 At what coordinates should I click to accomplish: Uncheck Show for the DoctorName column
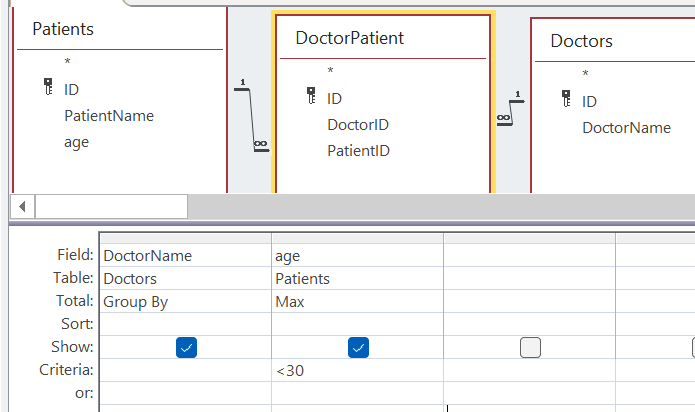tap(186, 347)
